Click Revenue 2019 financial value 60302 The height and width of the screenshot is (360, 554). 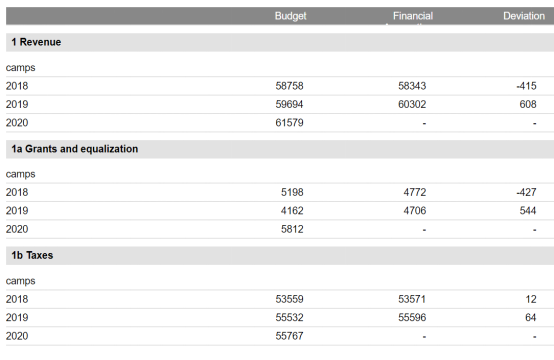(x=412, y=104)
